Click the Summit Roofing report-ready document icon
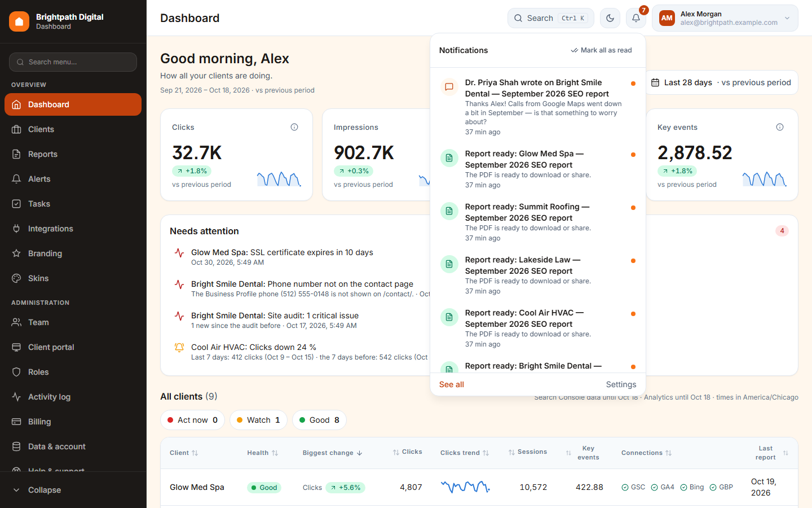The width and height of the screenshot is (812, 508). pos(449,211)
